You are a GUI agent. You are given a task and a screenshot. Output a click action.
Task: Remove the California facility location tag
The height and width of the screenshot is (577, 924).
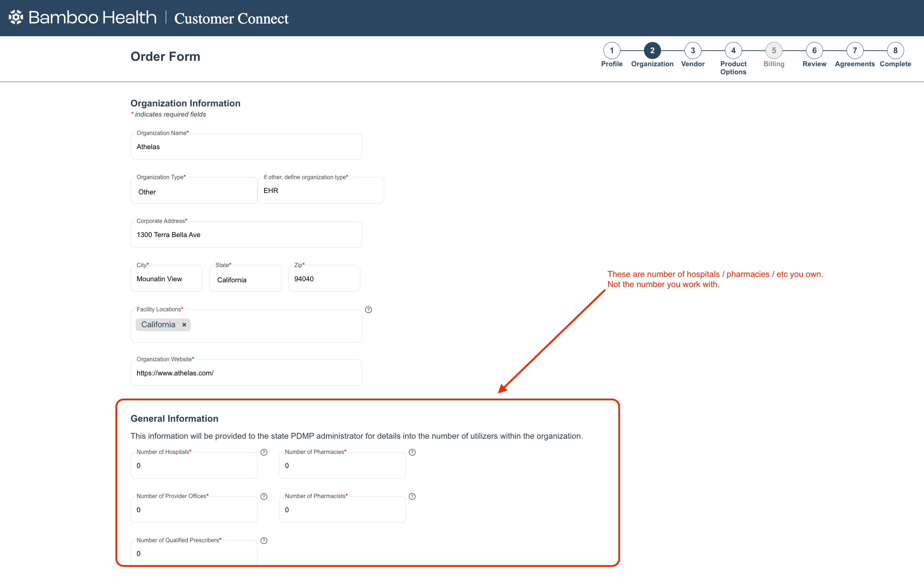pyautogui.click(x=184, y=325)
